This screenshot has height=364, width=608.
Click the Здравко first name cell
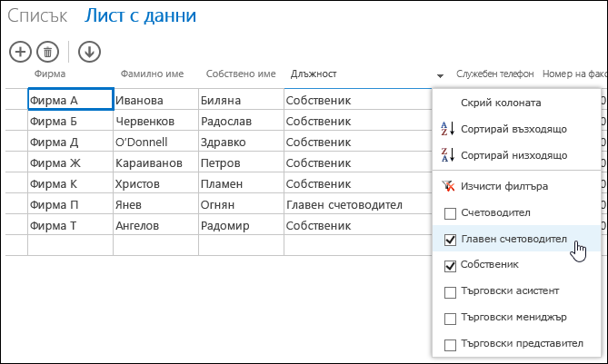241,142
